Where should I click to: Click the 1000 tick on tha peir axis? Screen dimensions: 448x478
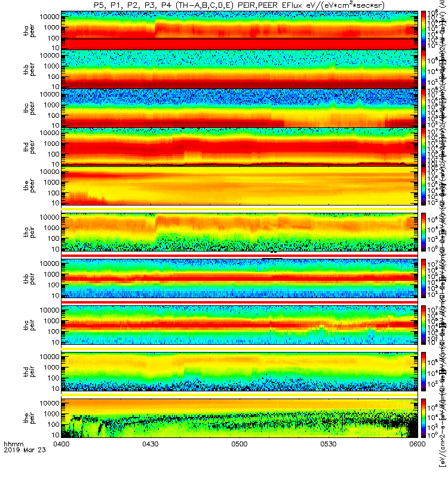point(51,228)
